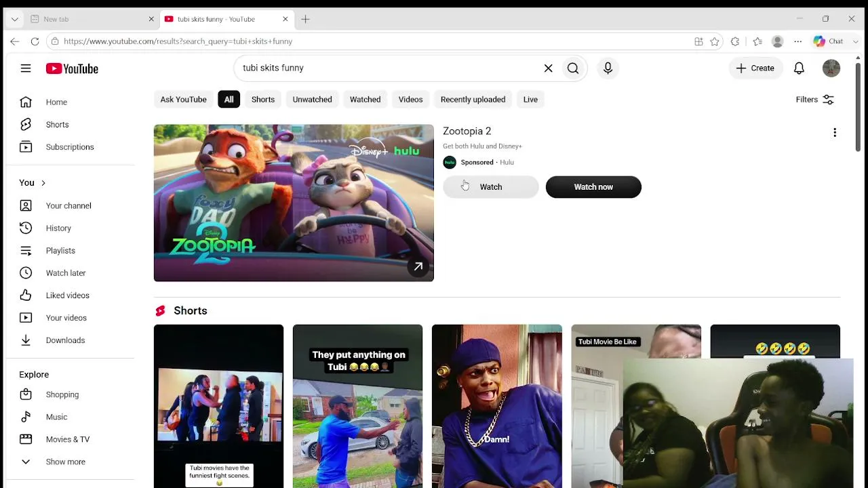Open the Zootopia 2 title link
The width and height of the screenshot is (868, 488).
tap(467, 131)
